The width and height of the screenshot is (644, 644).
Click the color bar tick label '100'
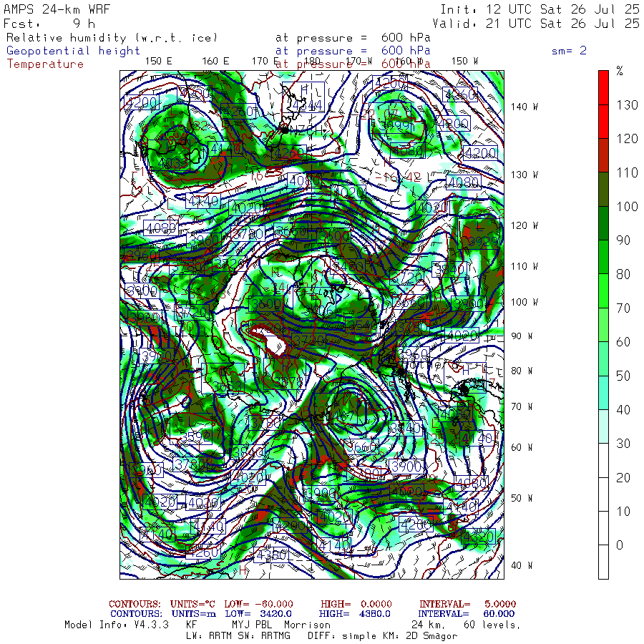click(627, 206)
